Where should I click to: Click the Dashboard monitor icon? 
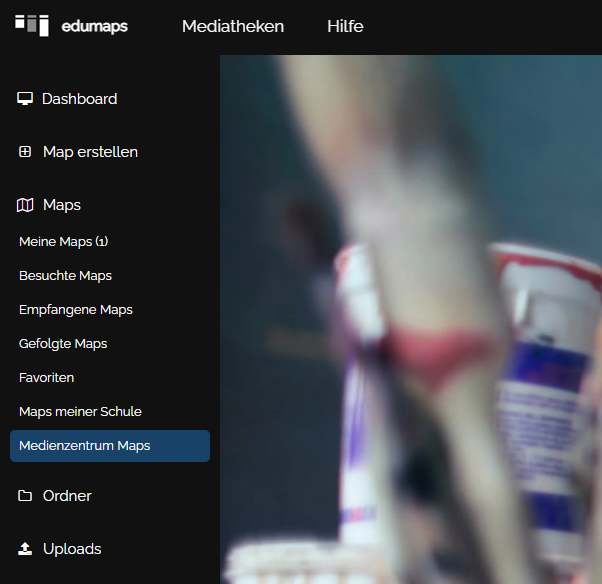coord(25,99)
